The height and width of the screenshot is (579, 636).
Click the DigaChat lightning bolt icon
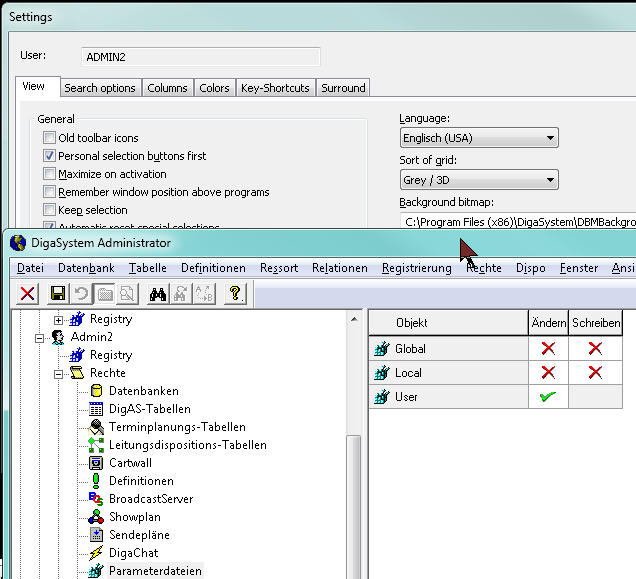pyautogui.click(x=96, y=553)
